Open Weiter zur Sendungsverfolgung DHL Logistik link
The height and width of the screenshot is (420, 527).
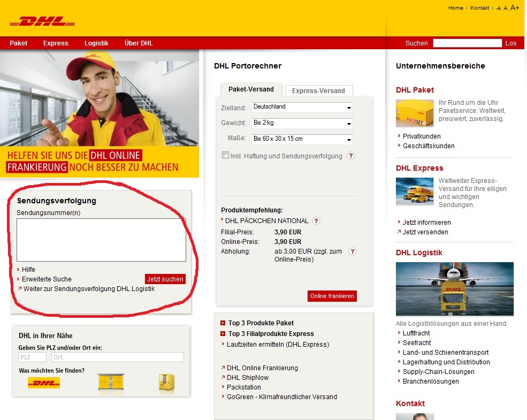[89, 289]
